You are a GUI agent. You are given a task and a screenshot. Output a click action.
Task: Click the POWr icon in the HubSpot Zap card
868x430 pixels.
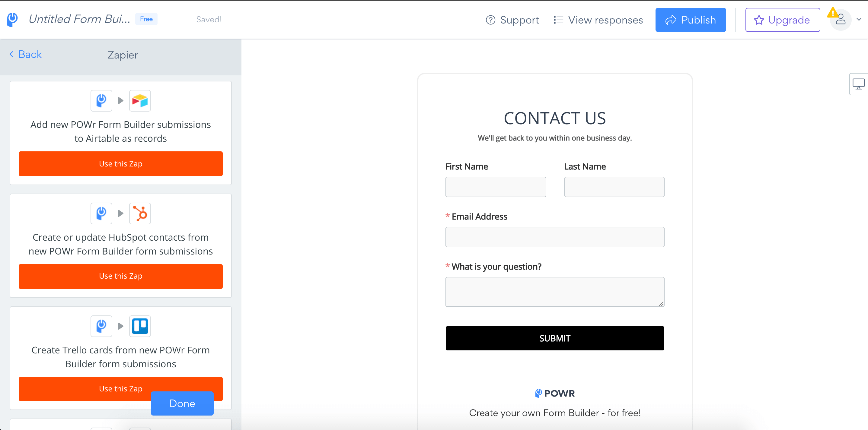coord(101,213)
